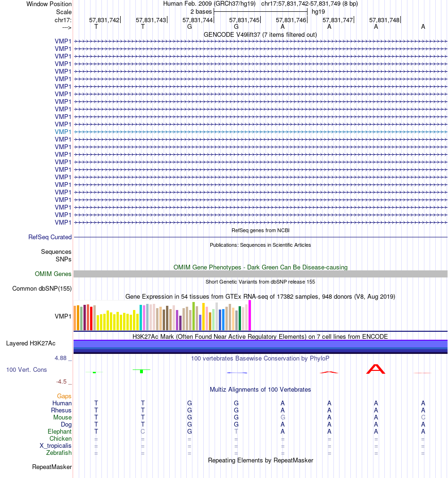
Task: Click the Zebrafish species label
Action: click(x=59, y=453)
